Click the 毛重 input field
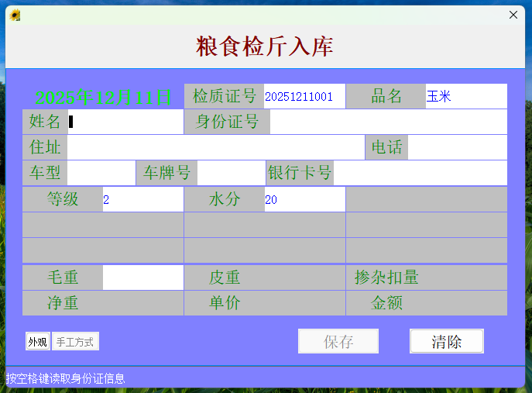Viewport: 532px width, 393px height. [x=142, y=278]
